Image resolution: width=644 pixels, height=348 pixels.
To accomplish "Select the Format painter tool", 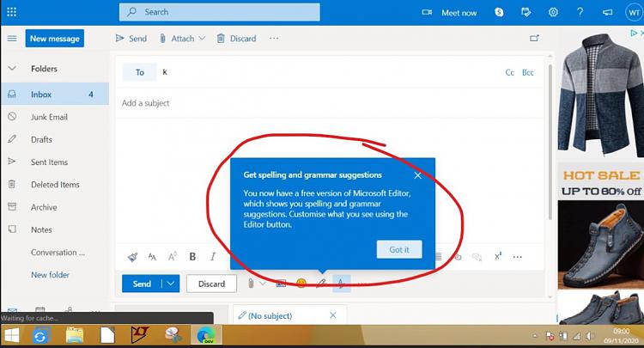I will 132,257.
